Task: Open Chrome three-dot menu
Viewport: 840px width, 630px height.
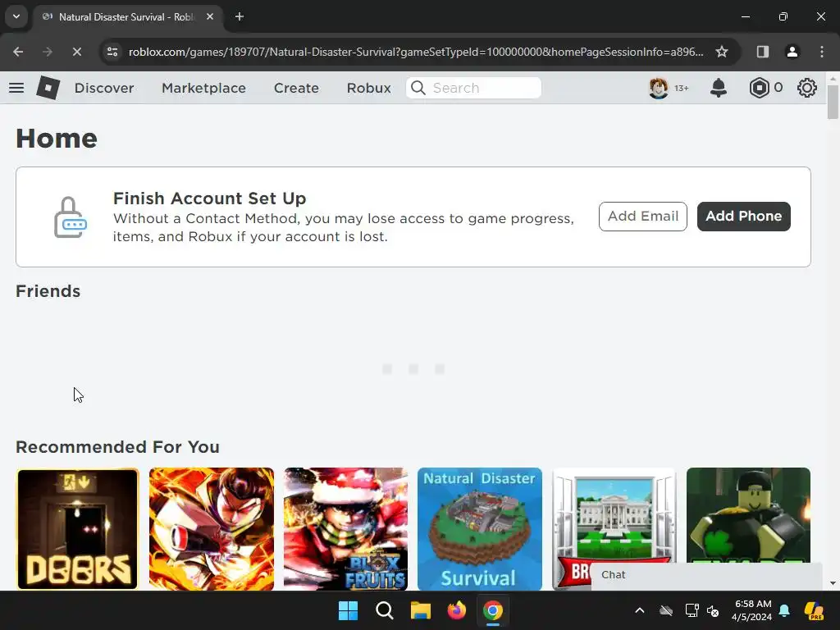Action: click(x=822, y=52)
